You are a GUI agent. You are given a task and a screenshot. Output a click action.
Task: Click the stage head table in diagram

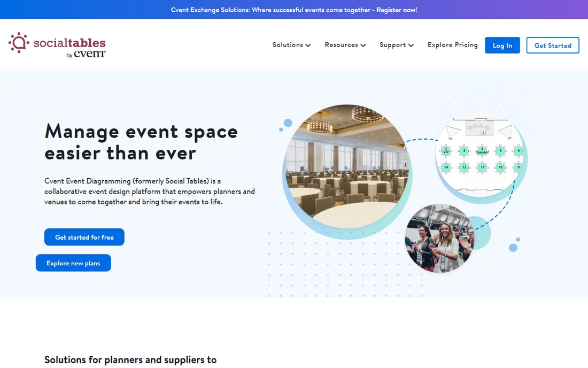click(479, 128)
